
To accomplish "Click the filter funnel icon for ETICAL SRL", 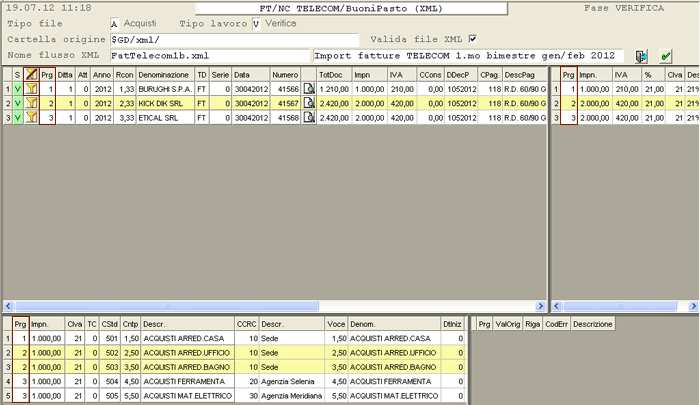I will click(31, 117).
